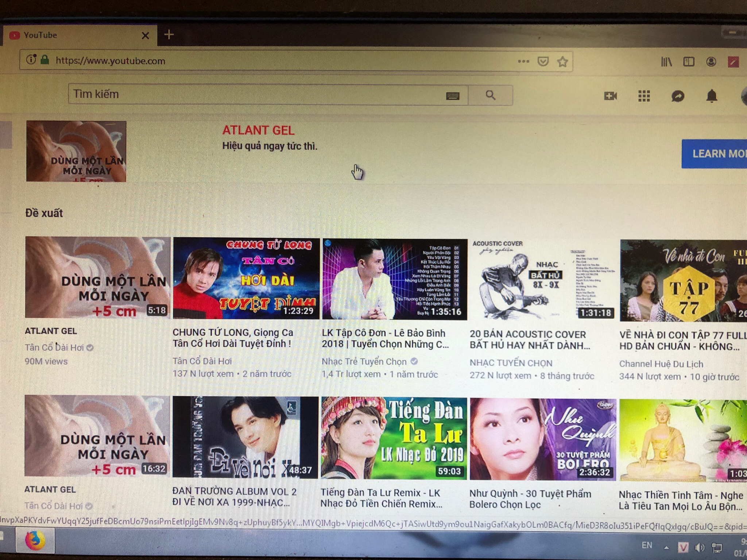The height and width of the screenshot is (560, 747).
Task: Open the Firefox account icon
Action: click(x=711, y=62)
